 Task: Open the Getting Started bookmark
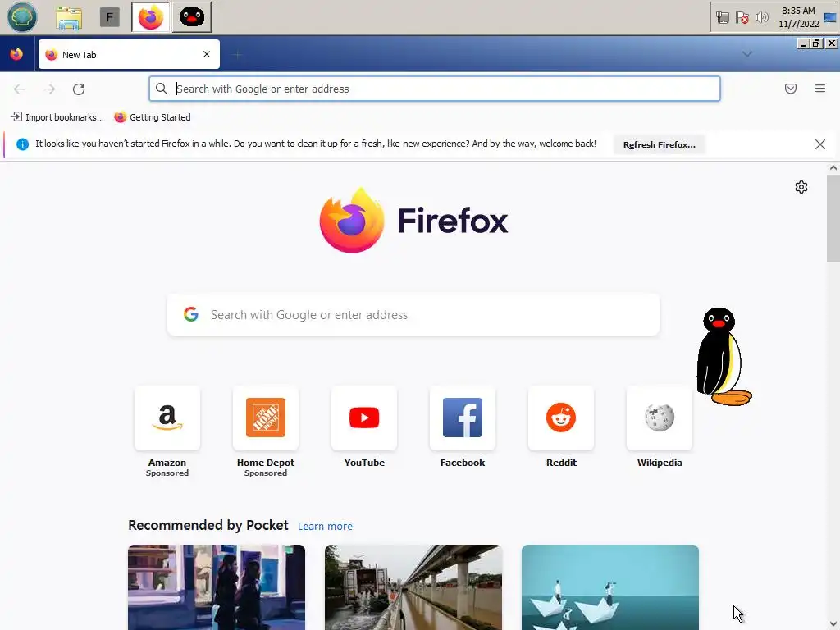[x=153, y=116]
